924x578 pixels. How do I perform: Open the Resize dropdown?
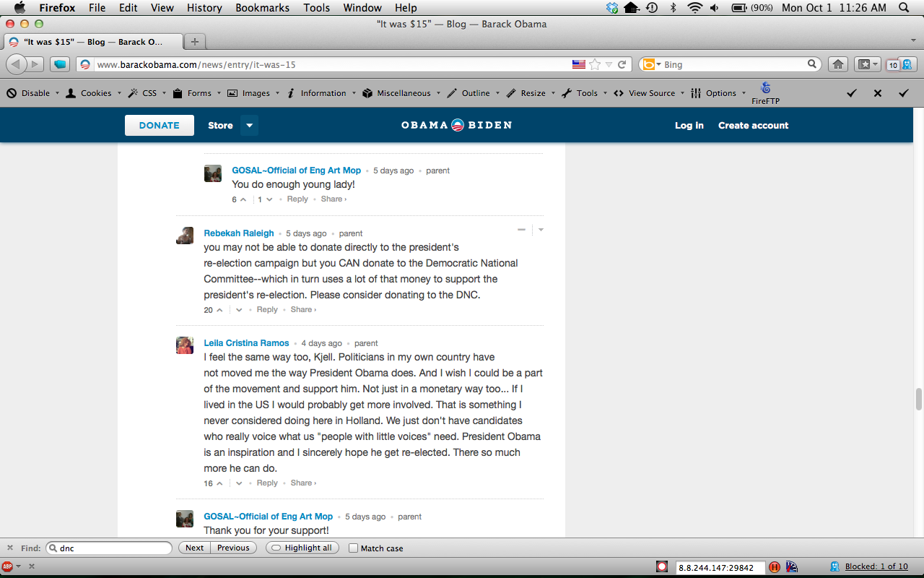pyautogui.click(x=531, y=93)
